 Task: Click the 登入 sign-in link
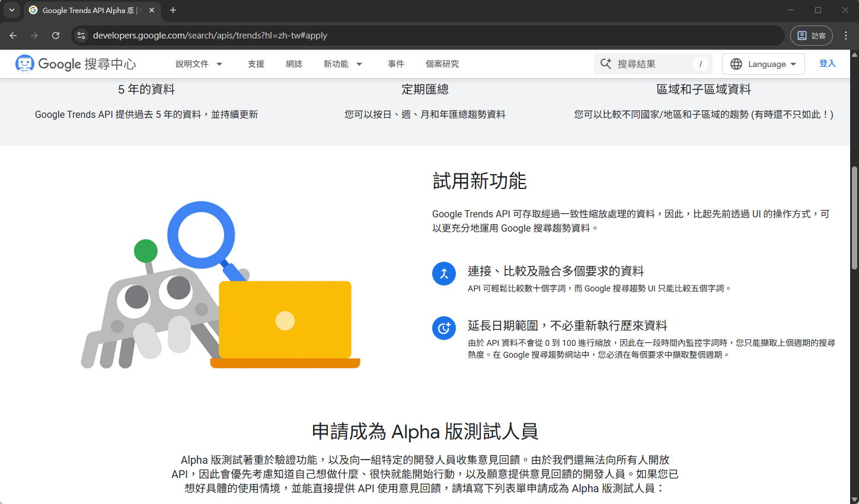[827, 63]
